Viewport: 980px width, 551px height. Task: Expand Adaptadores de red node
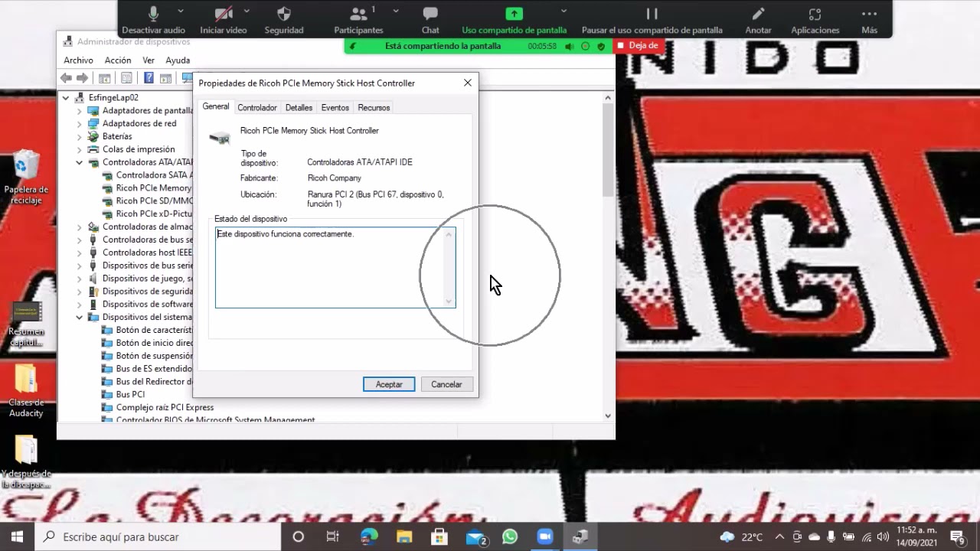click(x=79, y=124)
